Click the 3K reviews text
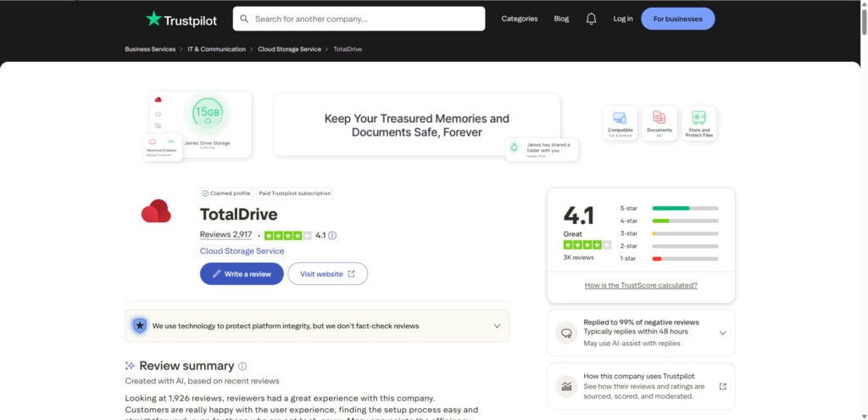Image resolution: width=868 pixels, height=420 pixels. point(578,258)
